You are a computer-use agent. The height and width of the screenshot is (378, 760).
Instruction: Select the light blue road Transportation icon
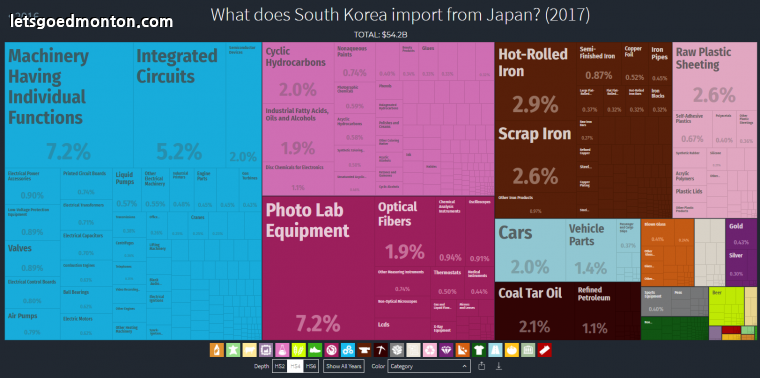pos(495,350)
